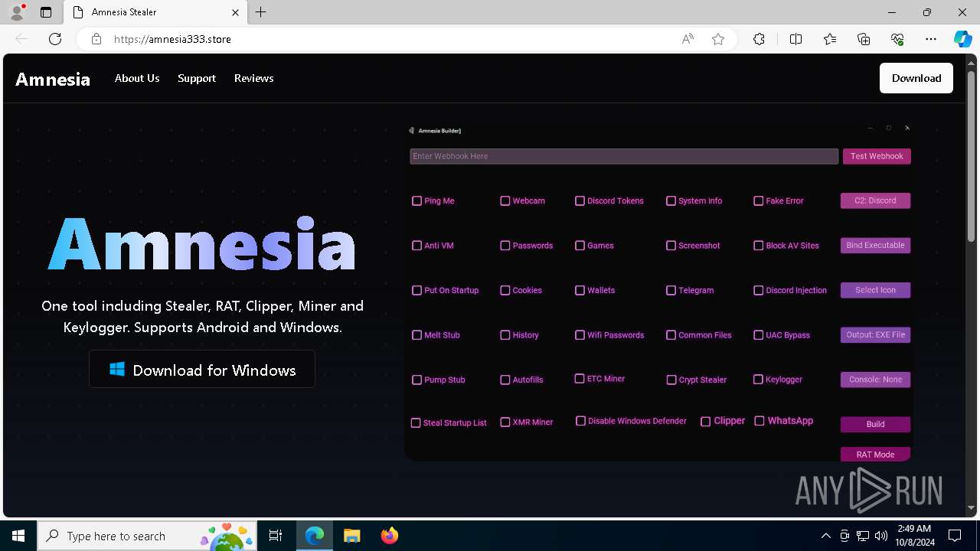Viewport: 980px width, 551px height.
Task: Open Settings and more ellipsis menu
Action: (931, 39)
